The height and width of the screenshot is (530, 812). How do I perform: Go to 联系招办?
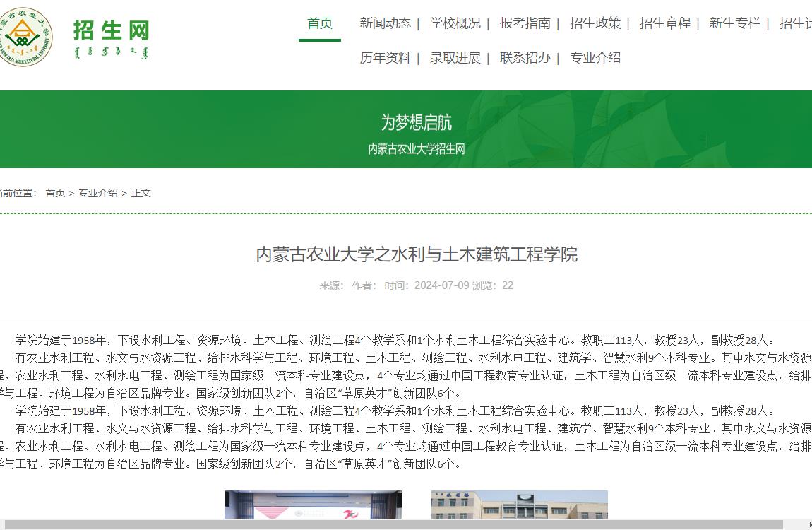coord(524,58)
